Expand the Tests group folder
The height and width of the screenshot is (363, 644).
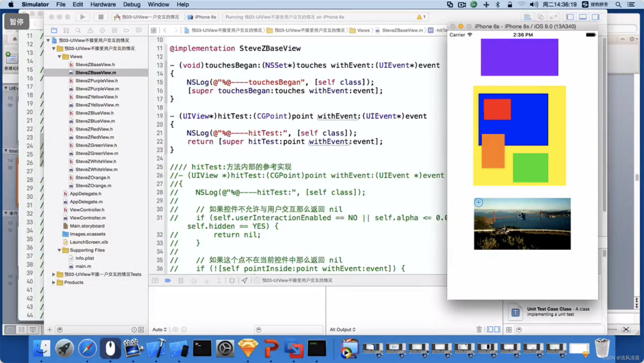click(x=54, y=274)
